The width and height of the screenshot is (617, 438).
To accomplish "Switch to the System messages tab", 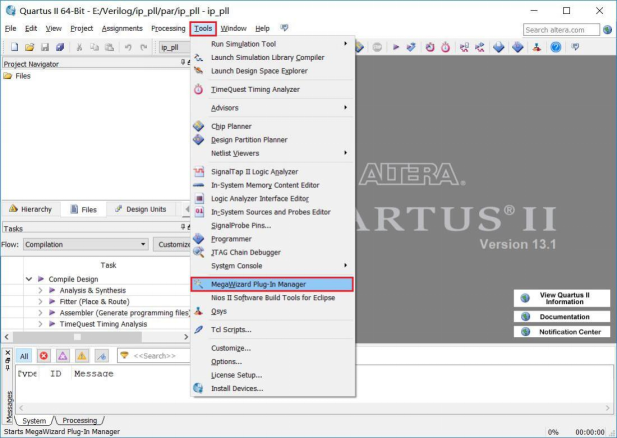I will (x=34, y=421).
